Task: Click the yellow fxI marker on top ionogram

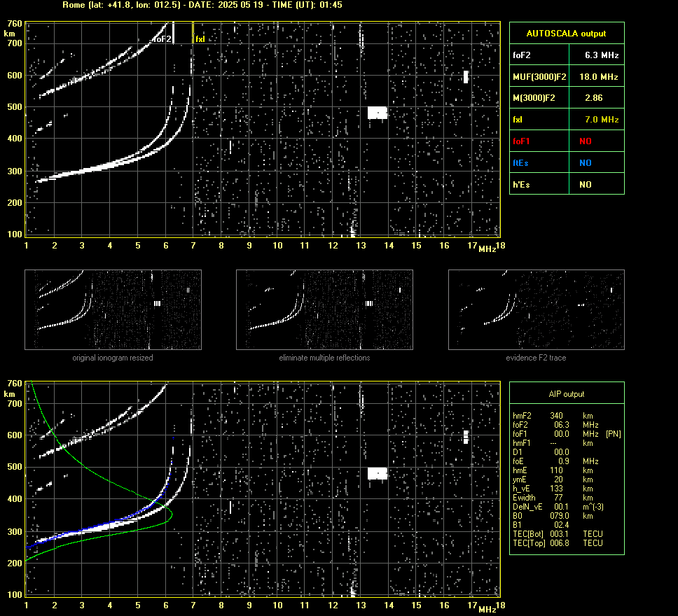Action: point(200,39)
